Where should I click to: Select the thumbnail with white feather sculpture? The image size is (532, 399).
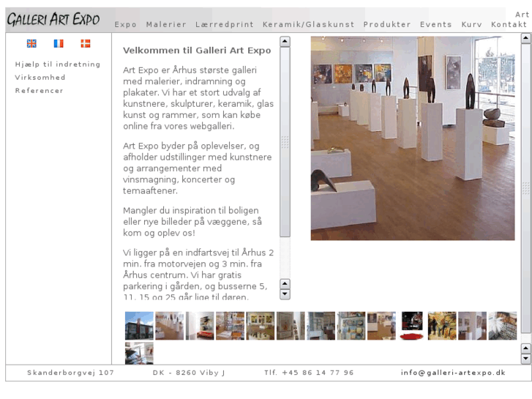click(x=503, y=326)
